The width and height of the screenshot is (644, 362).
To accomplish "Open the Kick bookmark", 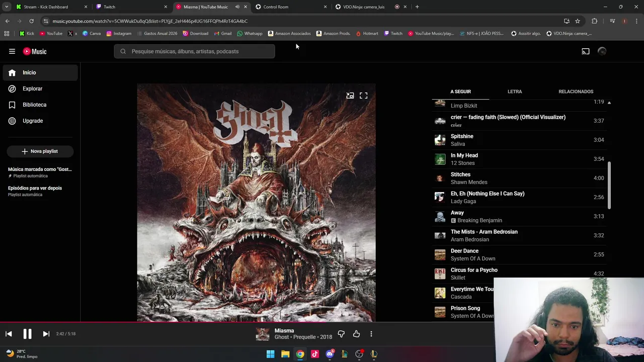I will point(27,34).
